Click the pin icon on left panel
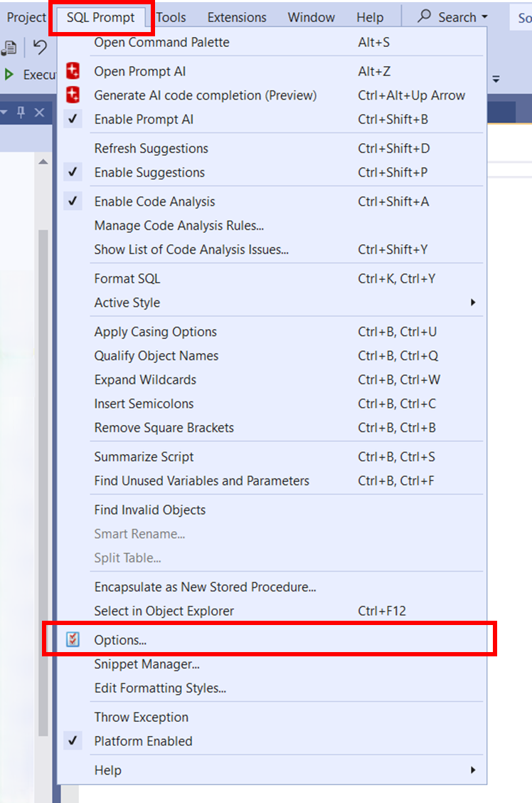The height and width of the screenshot is (803, 532). pos(21,112)
